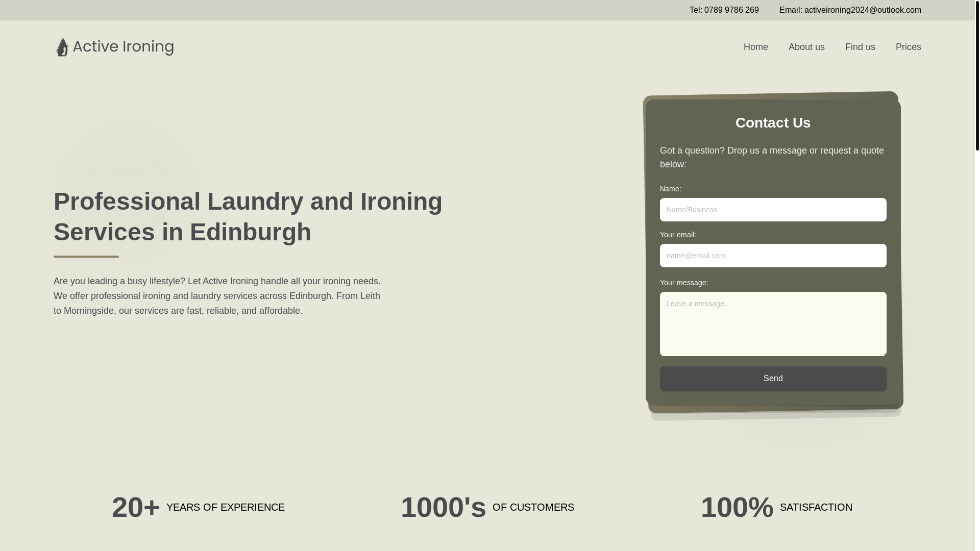Open the Find us page
This screenshot has height=551, width=980.
[860, 47]
